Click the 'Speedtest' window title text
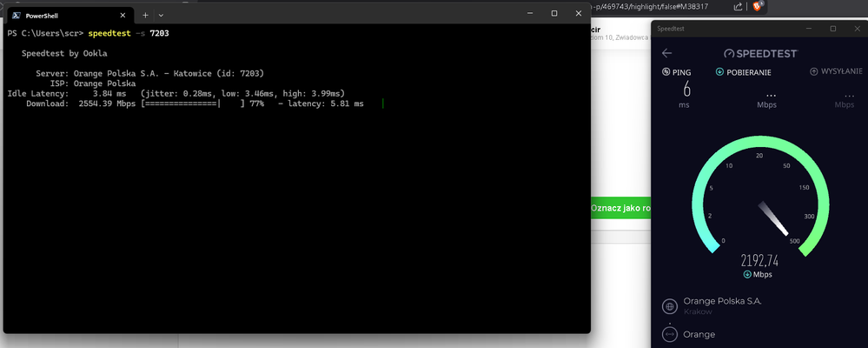This screenshot has width=868, height=348. click(671, 28)
